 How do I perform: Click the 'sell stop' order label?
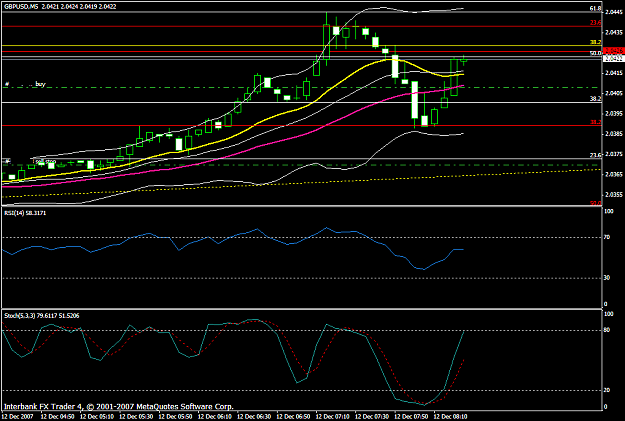tap(45, 161)
